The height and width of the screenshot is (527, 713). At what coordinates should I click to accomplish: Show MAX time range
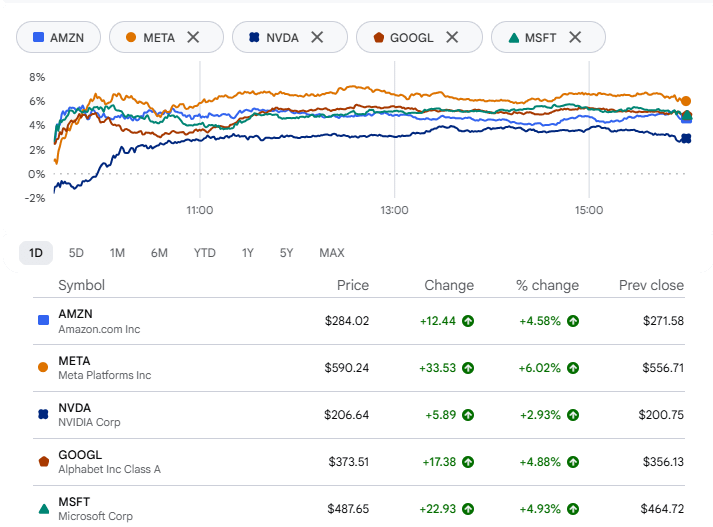pos(332,253)
